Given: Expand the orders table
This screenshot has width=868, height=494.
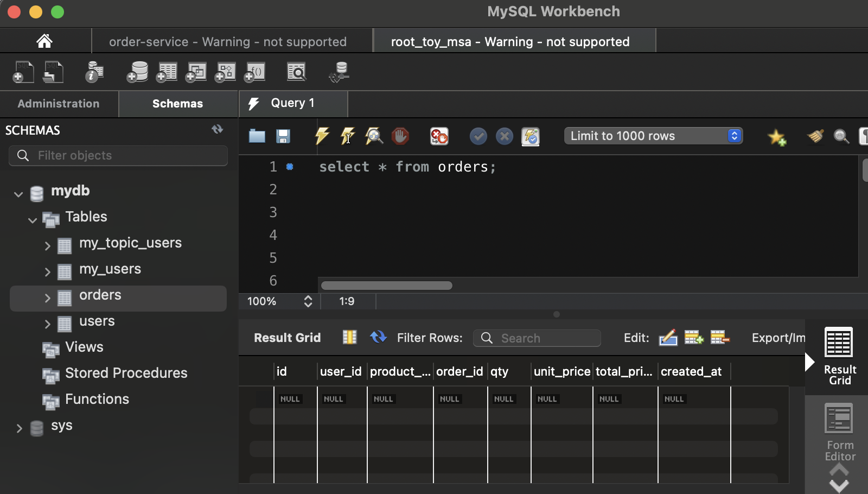Looking at the screenshot, I should point(47,298).
